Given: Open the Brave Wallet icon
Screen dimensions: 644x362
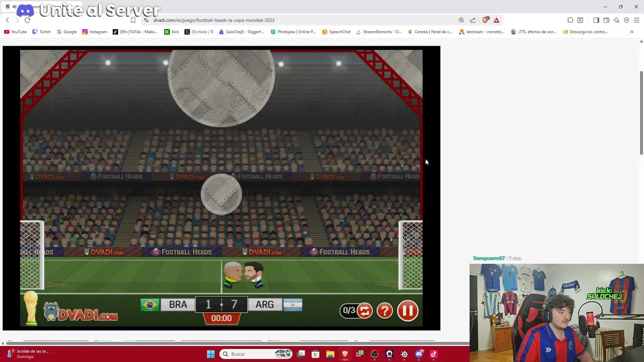Looking at the screenshot, I should coord(606,20).
